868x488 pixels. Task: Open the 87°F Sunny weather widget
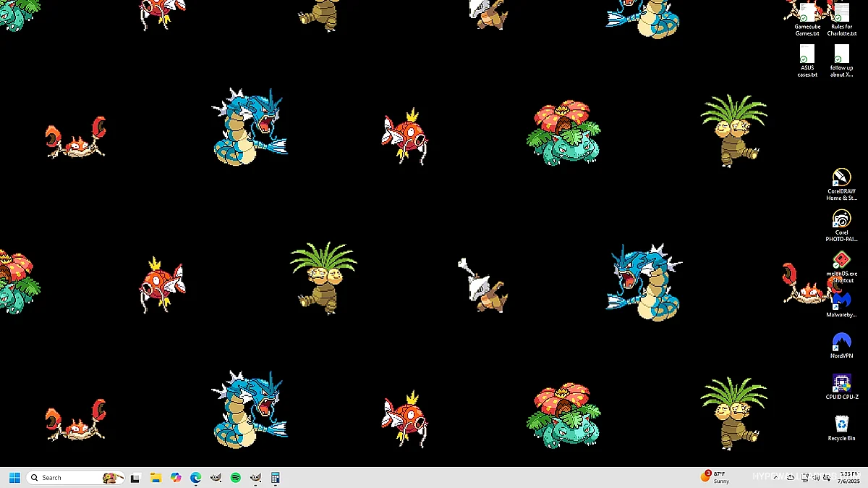click(716, 477)
